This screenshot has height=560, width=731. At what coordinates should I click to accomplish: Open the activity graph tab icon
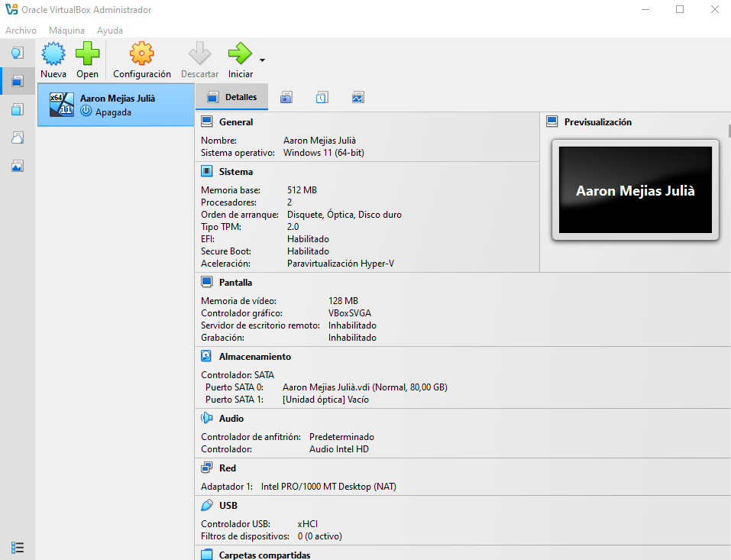coord(357,98)
